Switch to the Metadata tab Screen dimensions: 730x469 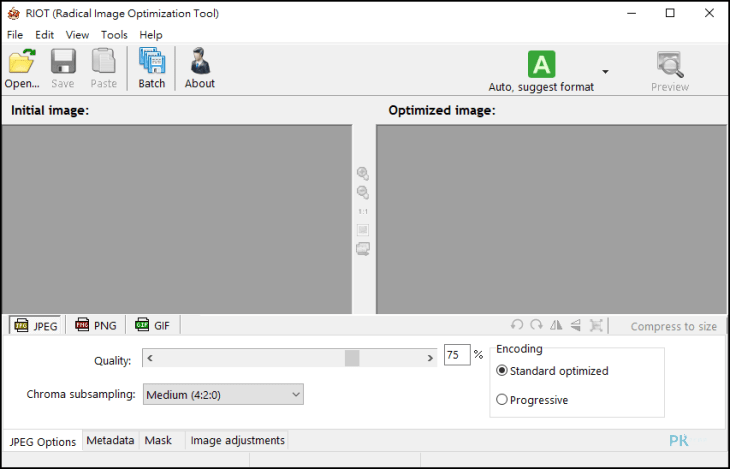point(110,440)
